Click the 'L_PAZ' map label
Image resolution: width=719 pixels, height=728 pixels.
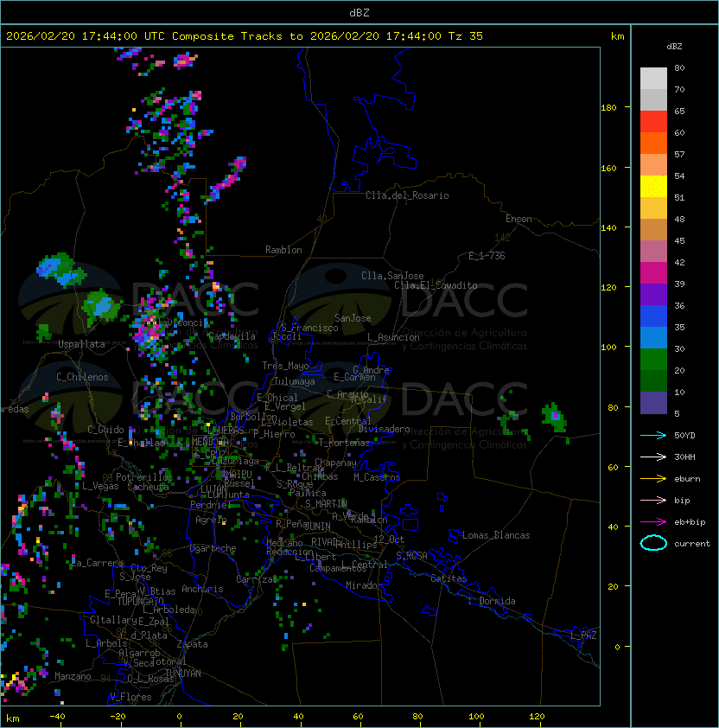[583, 635]
